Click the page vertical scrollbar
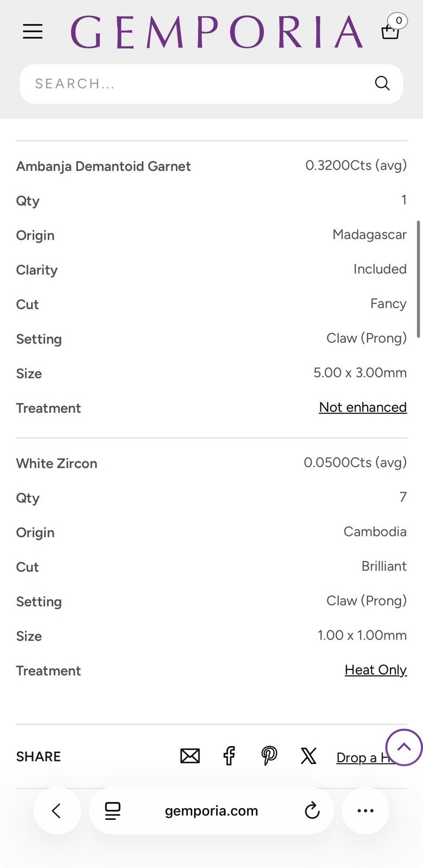 click(419, 279)
